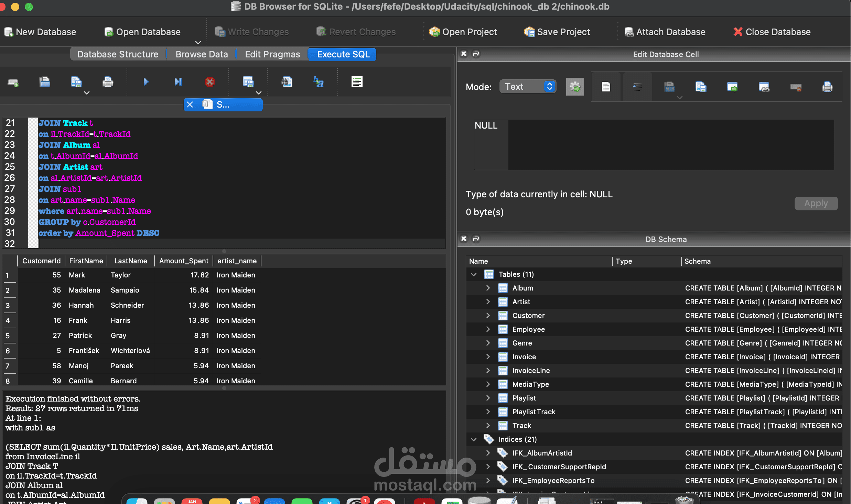Collapse the Tables (11) tree node
The height and width of the screenshot is (504, 851).
(x=474, y=274)
